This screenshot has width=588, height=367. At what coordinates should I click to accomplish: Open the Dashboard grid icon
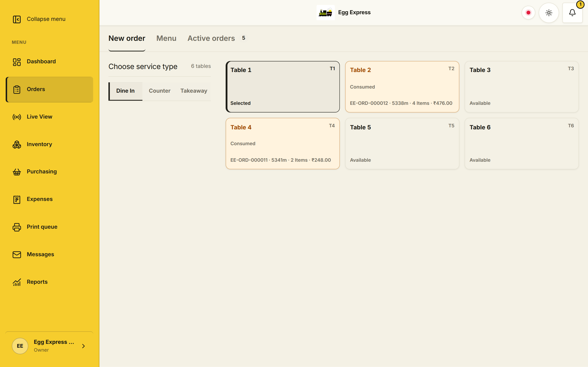pyautogui.click(x=17, y=62)
